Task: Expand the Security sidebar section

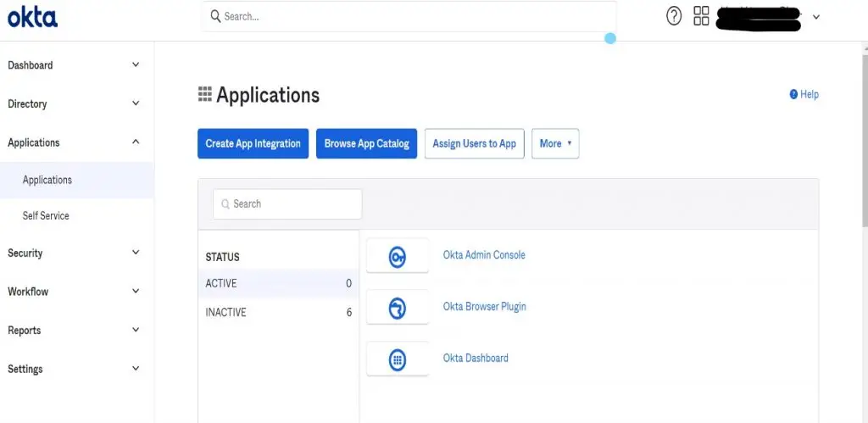Action: [x=136, y=253]
